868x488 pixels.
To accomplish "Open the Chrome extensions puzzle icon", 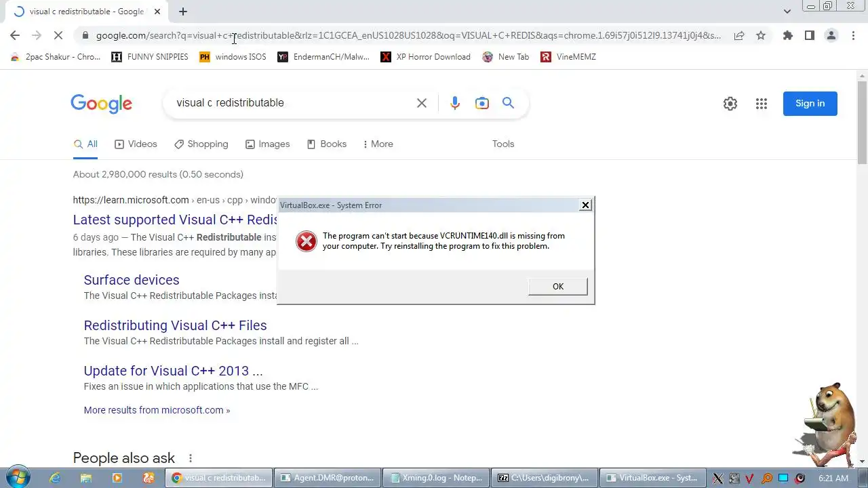I will point(788,35).
